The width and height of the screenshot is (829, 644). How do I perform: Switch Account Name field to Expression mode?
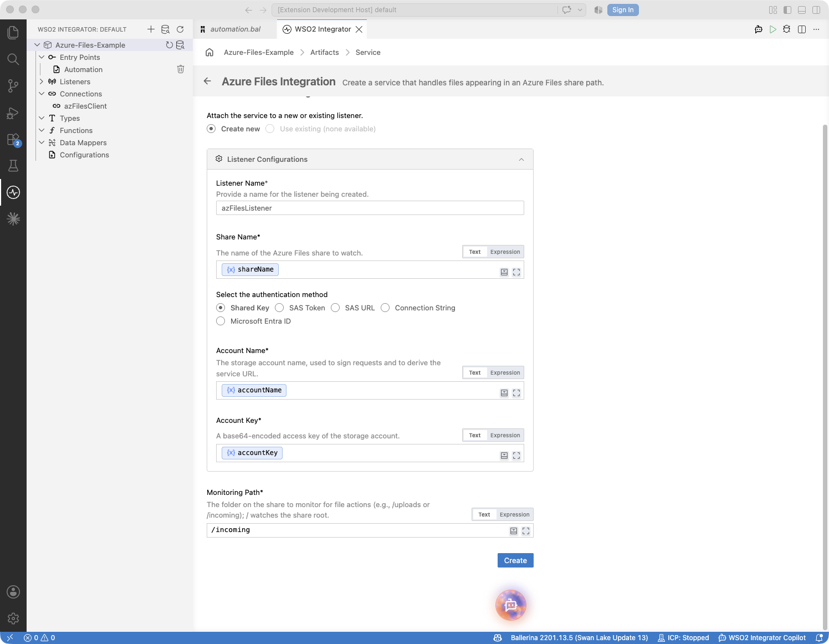coord(505,372)
